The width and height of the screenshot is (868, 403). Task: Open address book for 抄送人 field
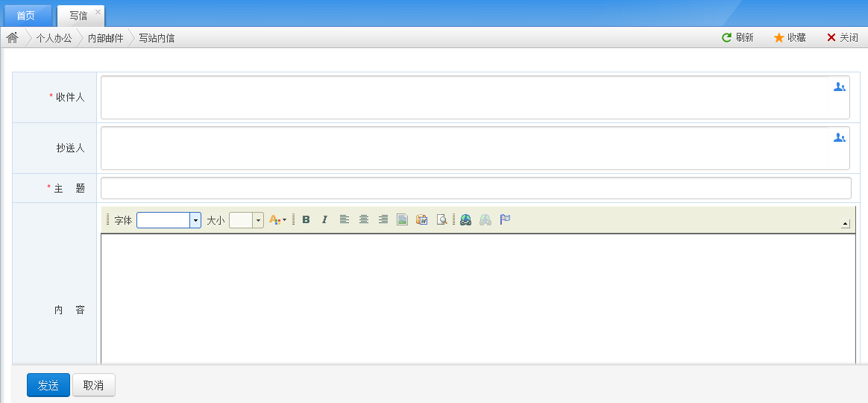coord(839,138)
